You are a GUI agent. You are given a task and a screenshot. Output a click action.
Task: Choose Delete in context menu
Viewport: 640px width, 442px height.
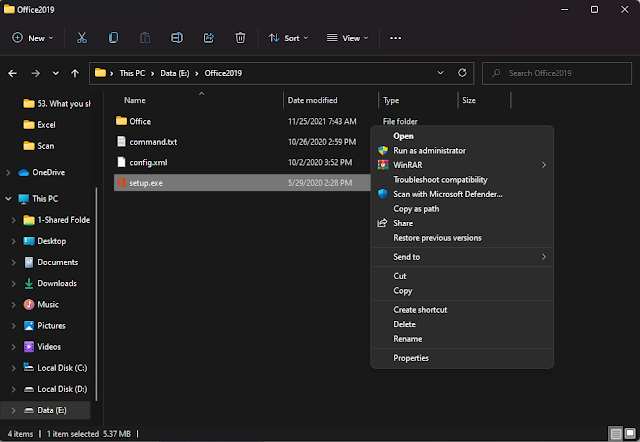pos(462,324)
